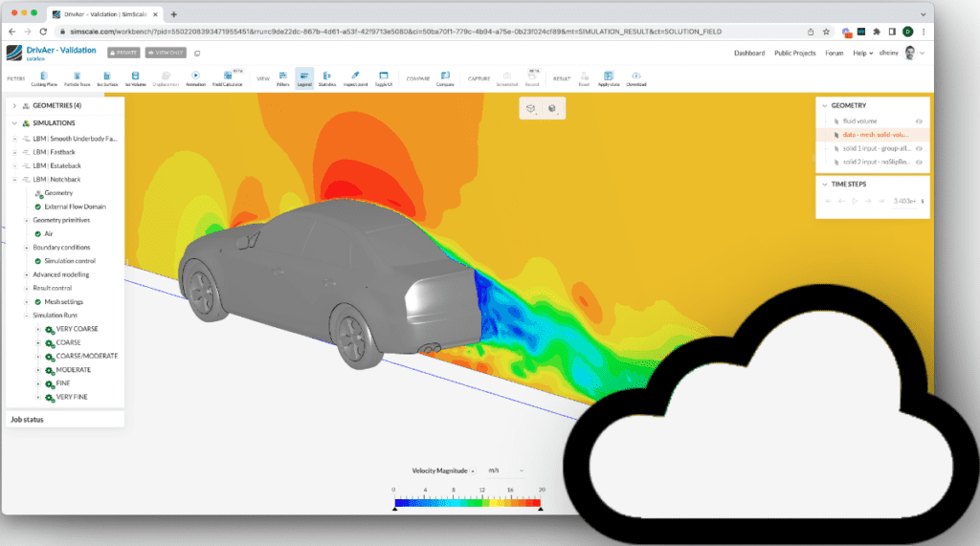Screen dimensions: 980x546
Task: Open the Animation filter tool
Action: point(195,78)
